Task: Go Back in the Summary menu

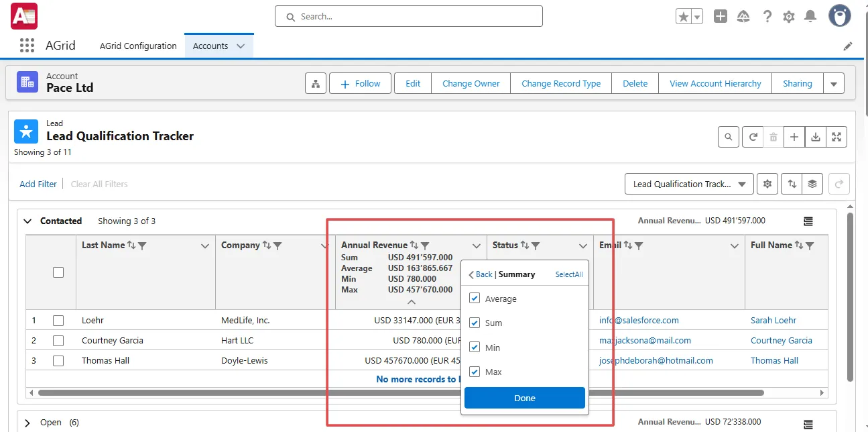Action: 481,274
